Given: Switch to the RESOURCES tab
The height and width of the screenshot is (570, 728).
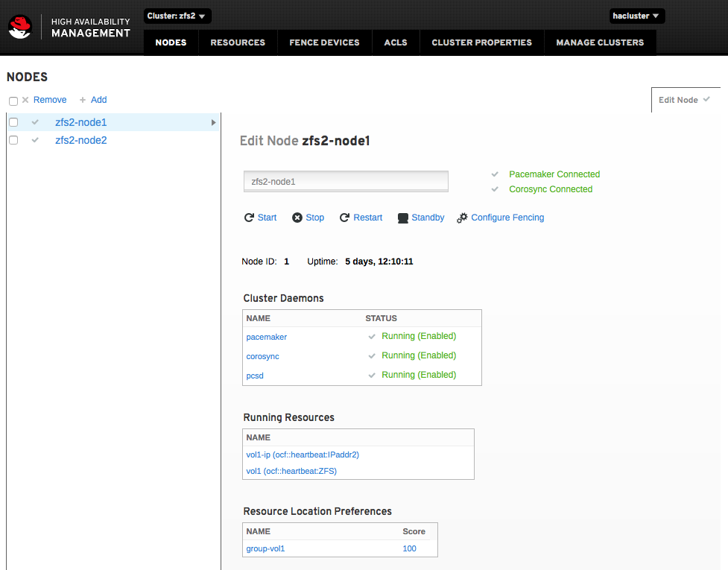Looking at the screenshot, I should tap(237, 42).
